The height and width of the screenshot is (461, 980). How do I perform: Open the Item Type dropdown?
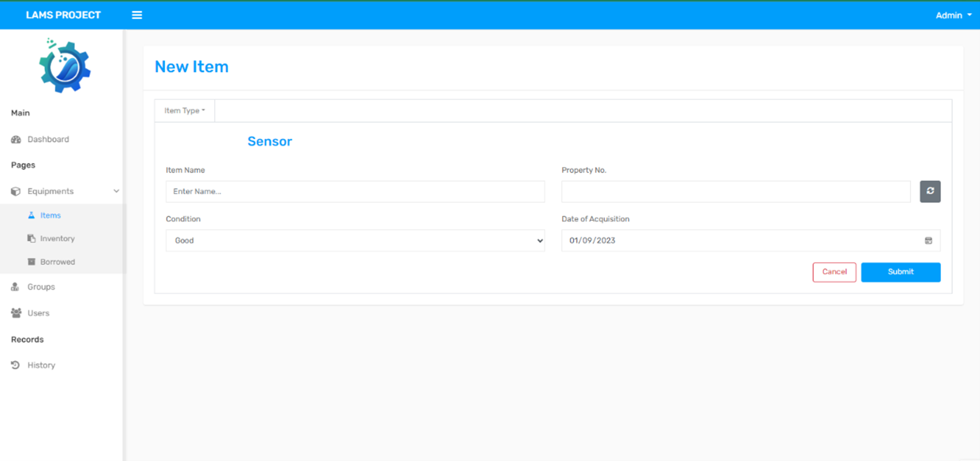coord(185,110)
